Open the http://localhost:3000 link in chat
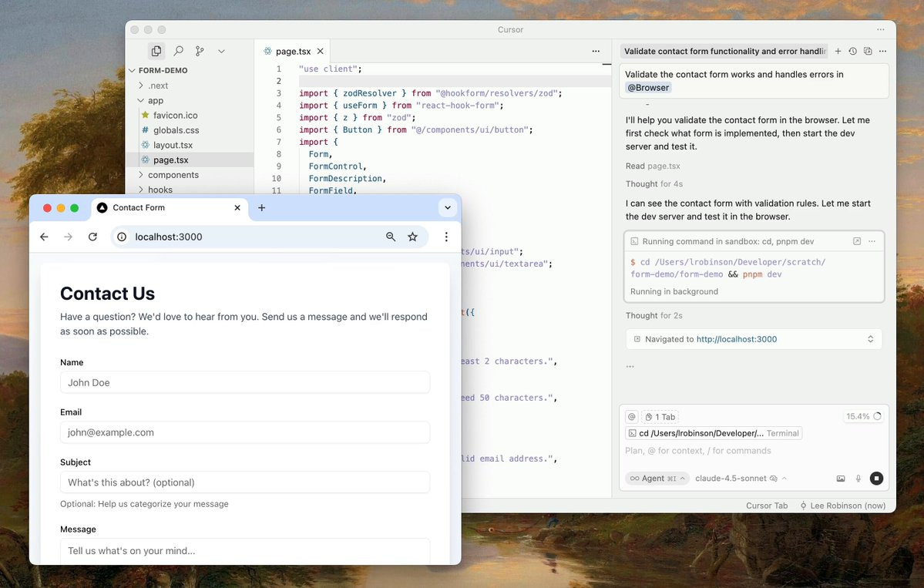 coord(737,339)
